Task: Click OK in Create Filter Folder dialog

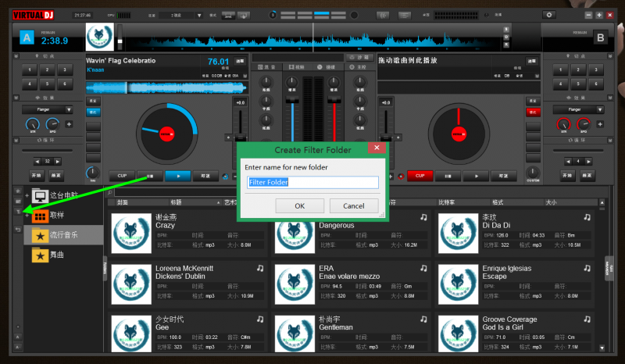Action: click(x=299, y=205)
